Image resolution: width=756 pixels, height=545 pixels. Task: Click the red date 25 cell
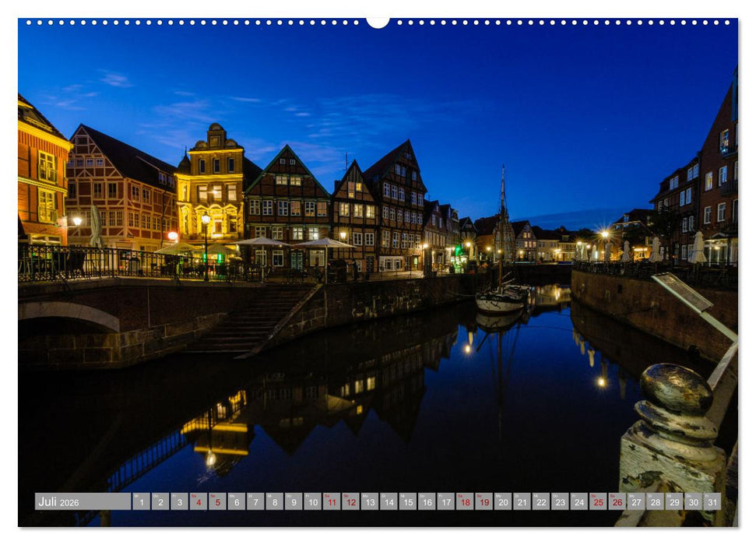(598, 501)
